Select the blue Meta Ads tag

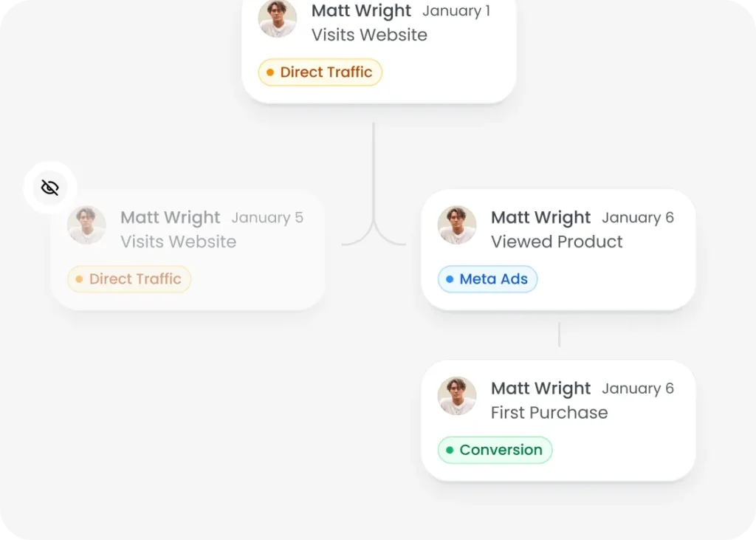tap(487, 279)
